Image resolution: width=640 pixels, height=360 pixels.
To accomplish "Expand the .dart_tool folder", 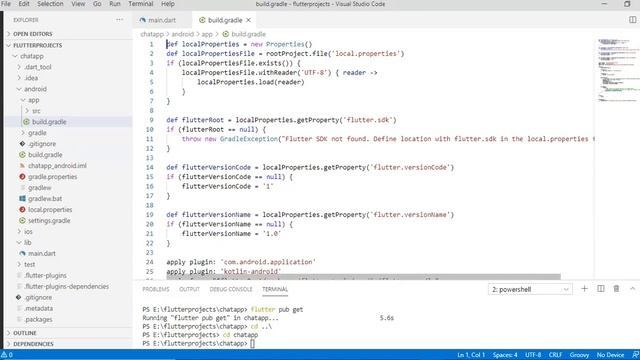I will [38, 67].
